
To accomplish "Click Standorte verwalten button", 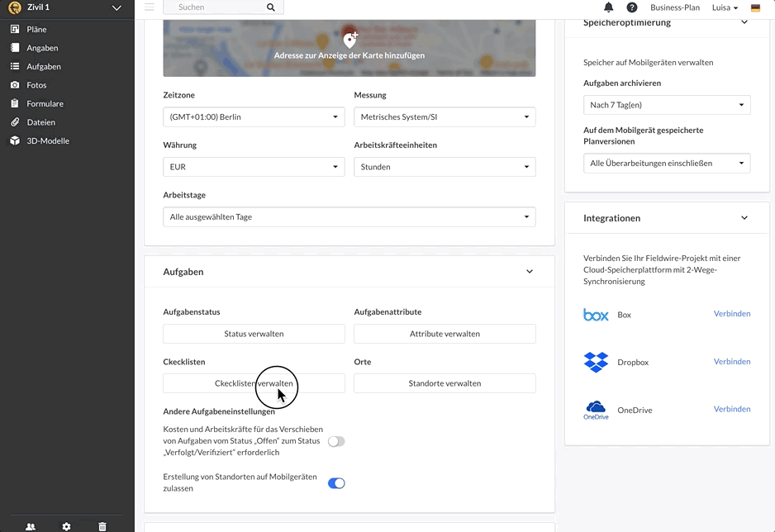I will pos(445,383).
